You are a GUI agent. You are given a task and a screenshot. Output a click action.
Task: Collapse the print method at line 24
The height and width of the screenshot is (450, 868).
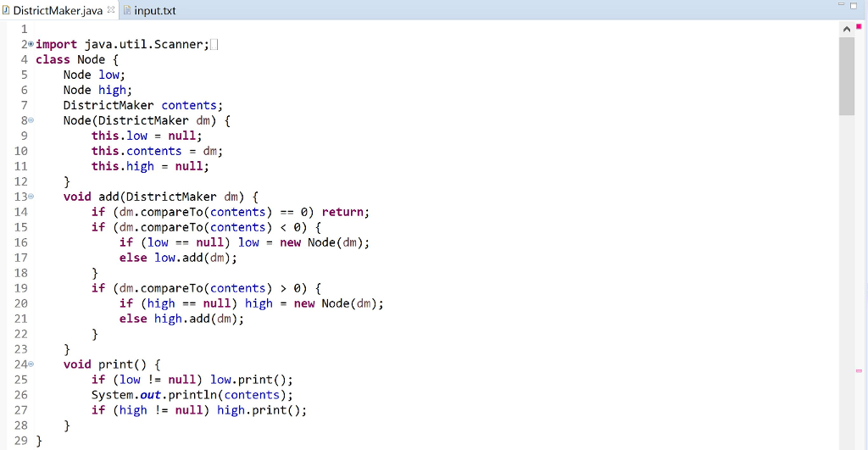(31, 364)
